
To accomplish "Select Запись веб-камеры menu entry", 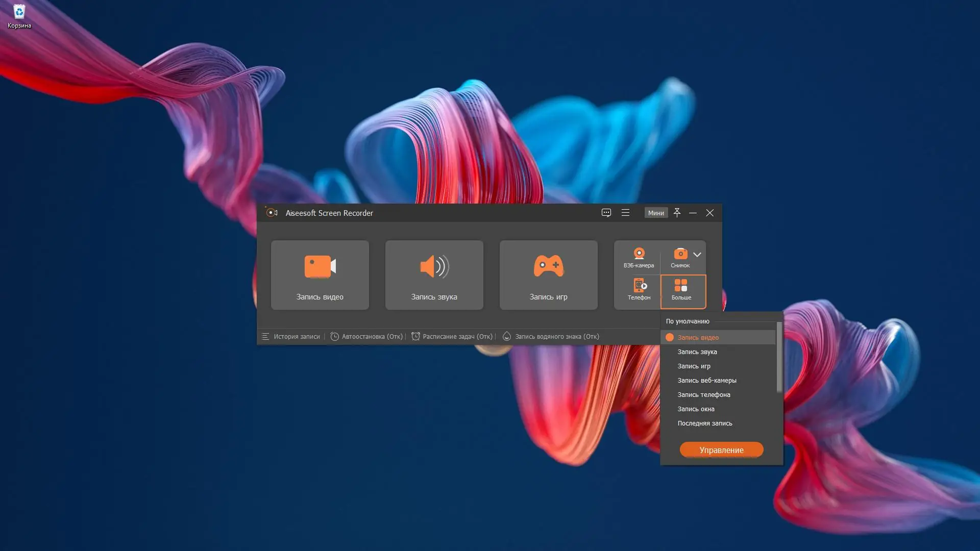I will coord(706,380).
